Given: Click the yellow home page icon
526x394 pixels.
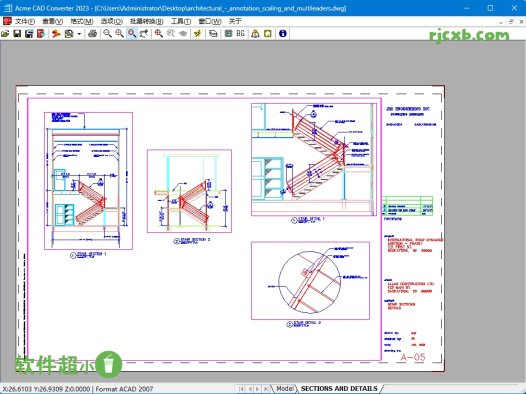Looking at the screenshot, I should click(268, 34).
